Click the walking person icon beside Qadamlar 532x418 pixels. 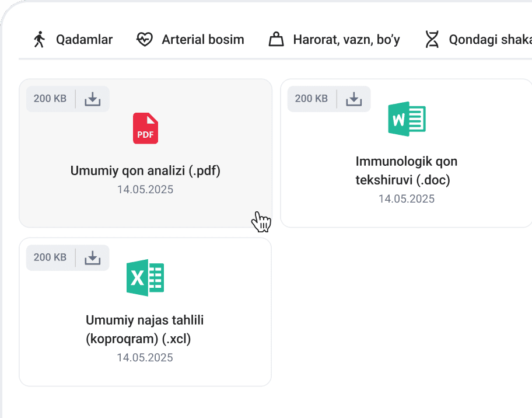pyautogui.click(x=40, y=40)
